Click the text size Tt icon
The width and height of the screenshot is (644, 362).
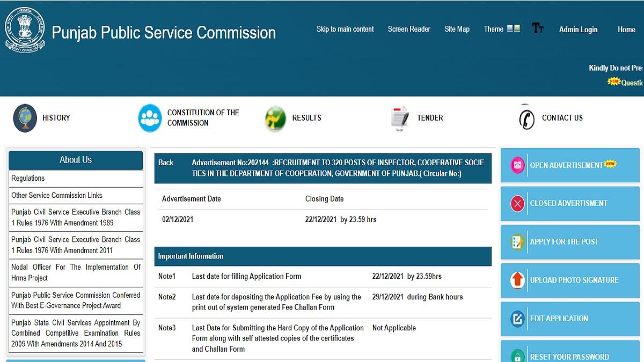537,28
